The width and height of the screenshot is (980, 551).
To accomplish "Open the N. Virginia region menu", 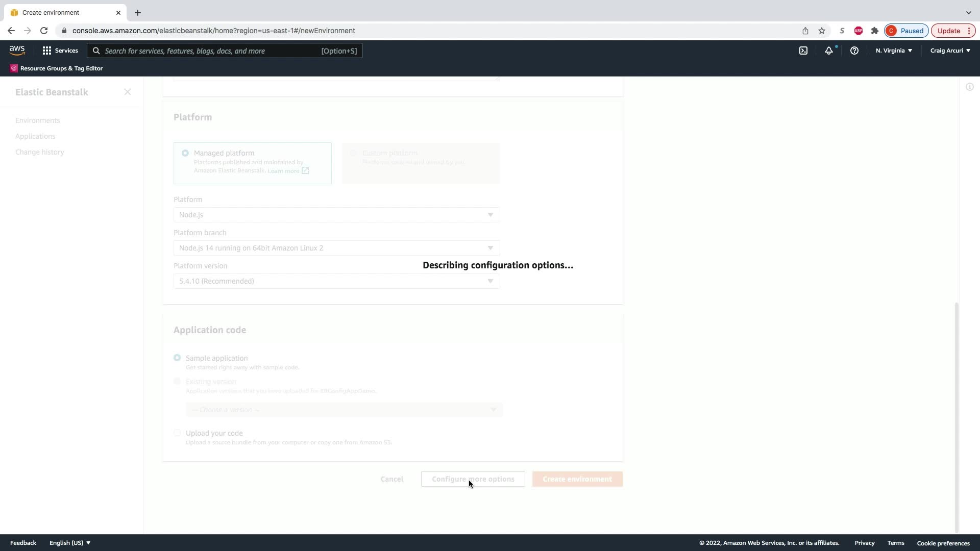I will click(x=894, y=51).
